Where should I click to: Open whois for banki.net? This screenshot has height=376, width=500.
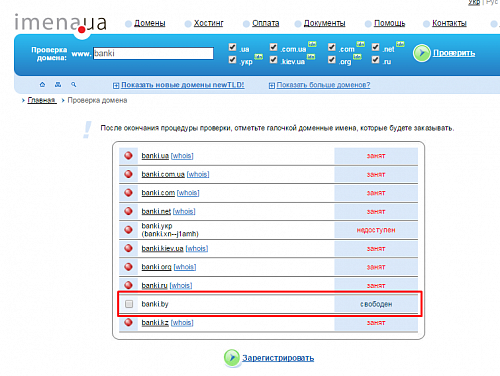click(184, 211)
